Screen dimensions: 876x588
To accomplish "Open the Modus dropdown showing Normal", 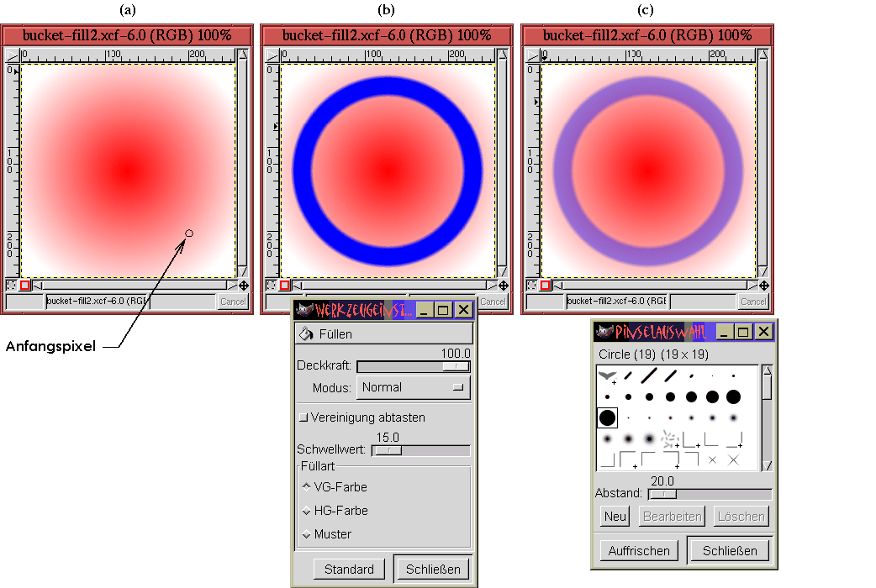I will click(413, 387).
